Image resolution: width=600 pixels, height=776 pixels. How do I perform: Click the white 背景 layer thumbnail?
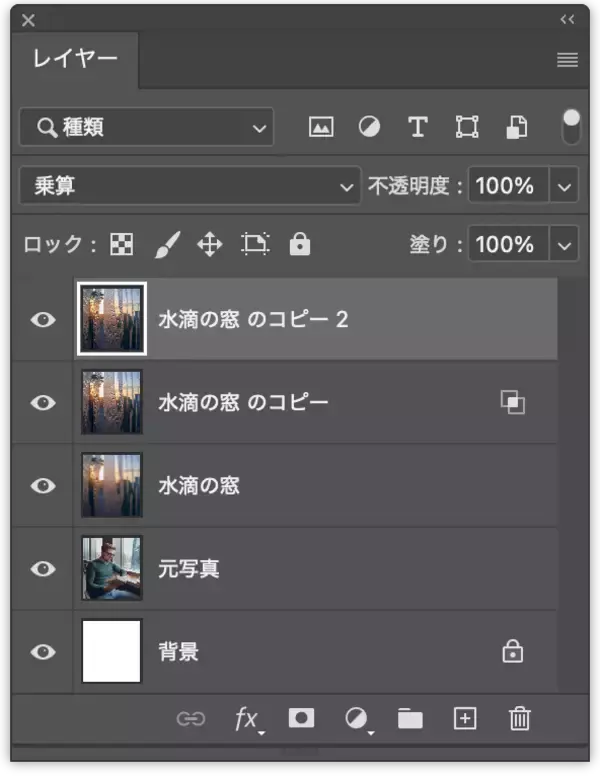point(112,652)
